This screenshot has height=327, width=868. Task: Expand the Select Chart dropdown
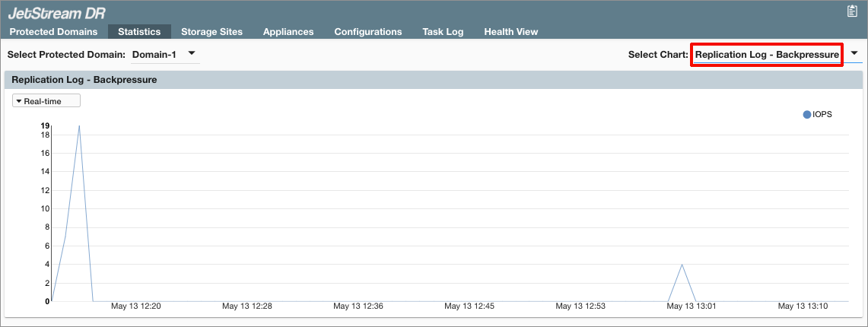pos(854,54)
